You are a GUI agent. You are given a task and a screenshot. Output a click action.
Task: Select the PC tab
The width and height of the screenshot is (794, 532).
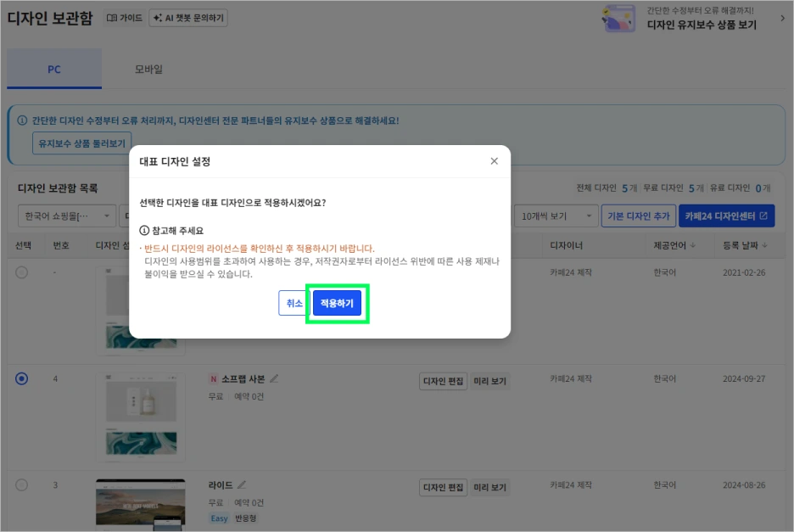(x=53, y=70)
